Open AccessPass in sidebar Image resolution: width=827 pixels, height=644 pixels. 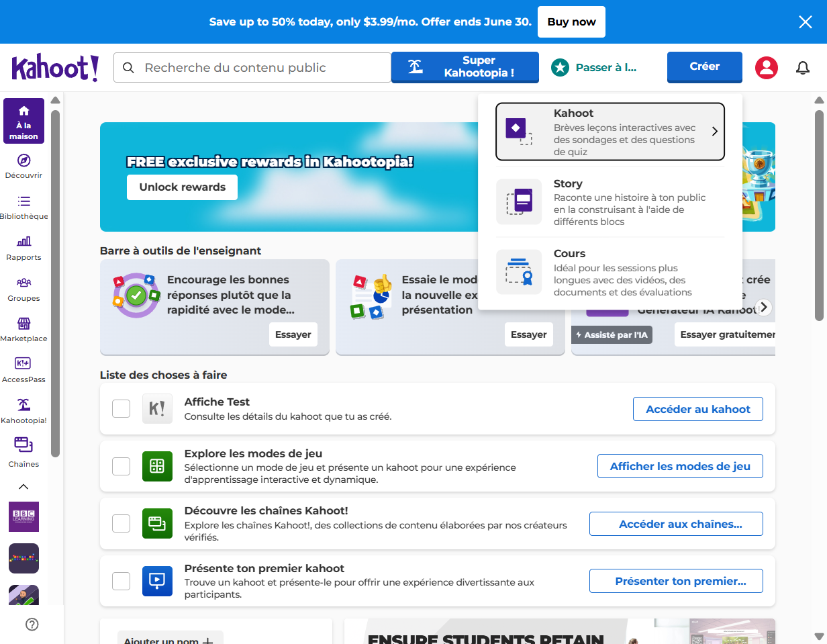click(23, 371)
